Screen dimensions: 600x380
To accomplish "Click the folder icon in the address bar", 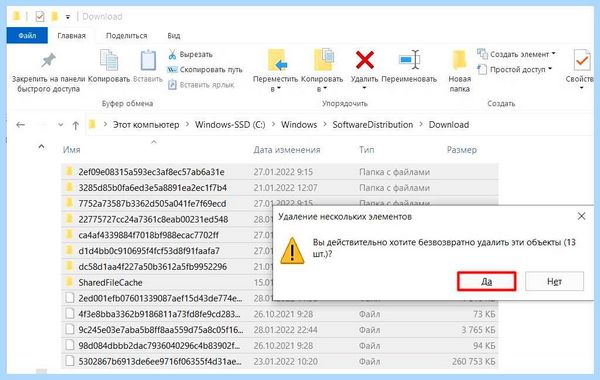I will [x=92, y=125].
